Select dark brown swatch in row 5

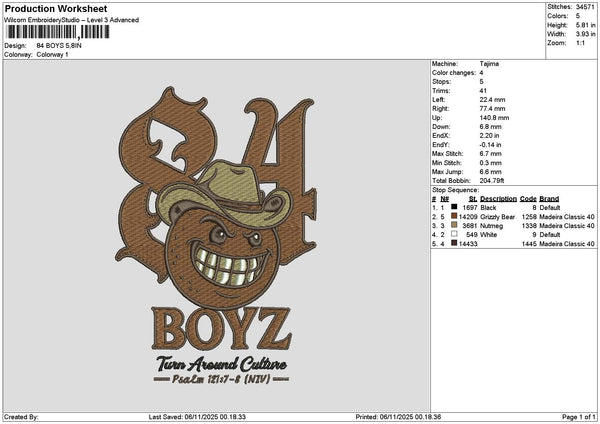click(454, 243)
